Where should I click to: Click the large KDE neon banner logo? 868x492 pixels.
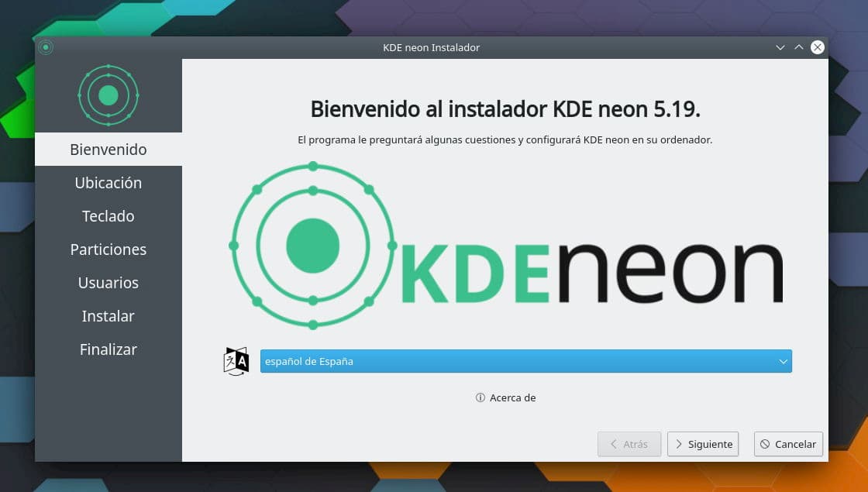505,246
